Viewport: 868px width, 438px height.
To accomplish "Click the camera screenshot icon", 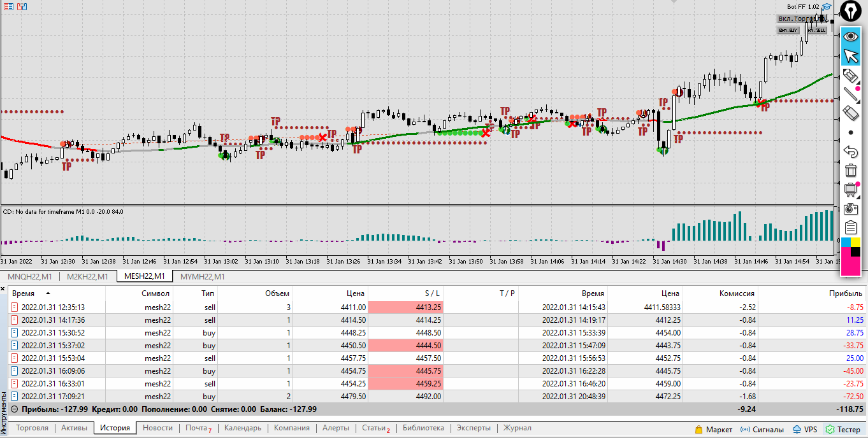I will (851, 209).
